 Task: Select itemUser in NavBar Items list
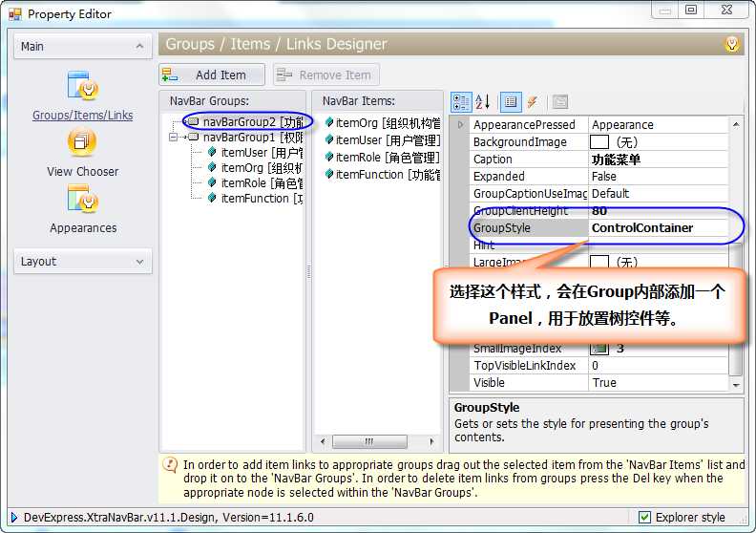(x=388, y=139)
